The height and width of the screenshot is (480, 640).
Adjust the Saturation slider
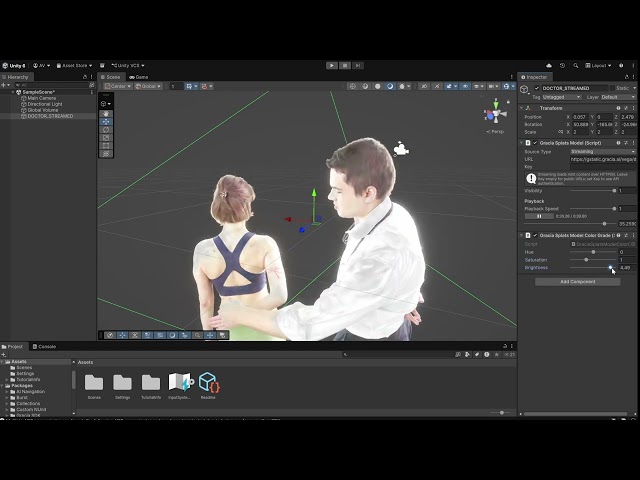593,260
